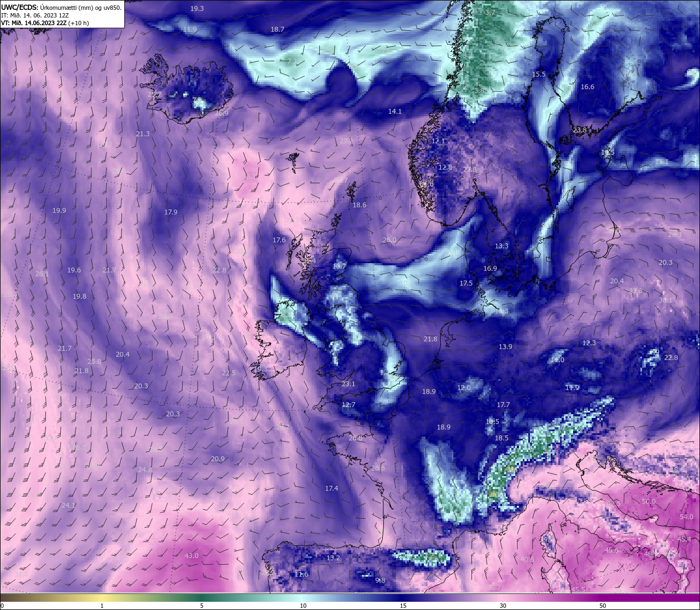Click the 'UWC/ECDS: Úrkomumætti (mm) og uv850.' title line
Image resolution: width=700 pixels, height=610 pixels.
click(61, 8)
